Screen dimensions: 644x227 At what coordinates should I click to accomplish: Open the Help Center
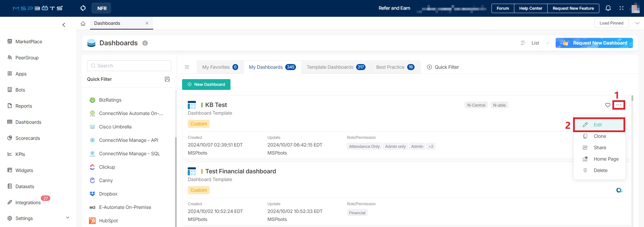(x=531, y=8)
